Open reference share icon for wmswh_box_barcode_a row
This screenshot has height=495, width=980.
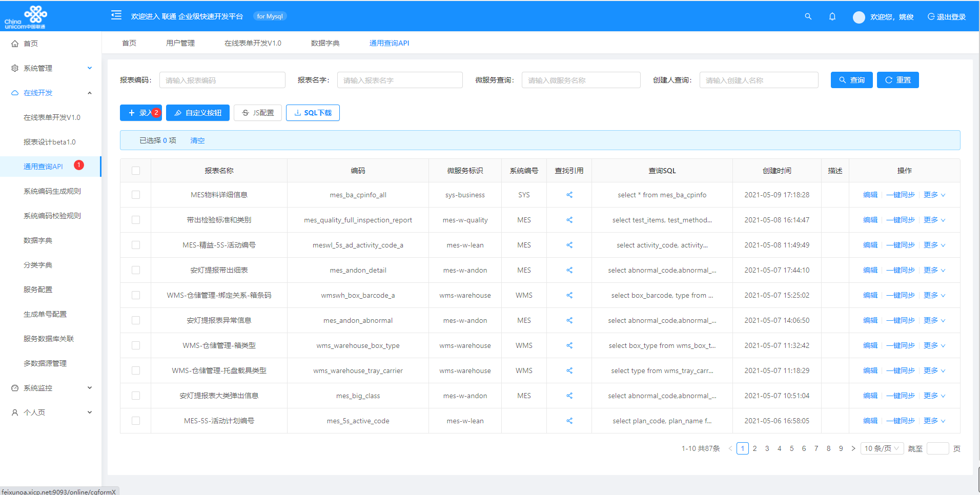(x=569, y=295)
